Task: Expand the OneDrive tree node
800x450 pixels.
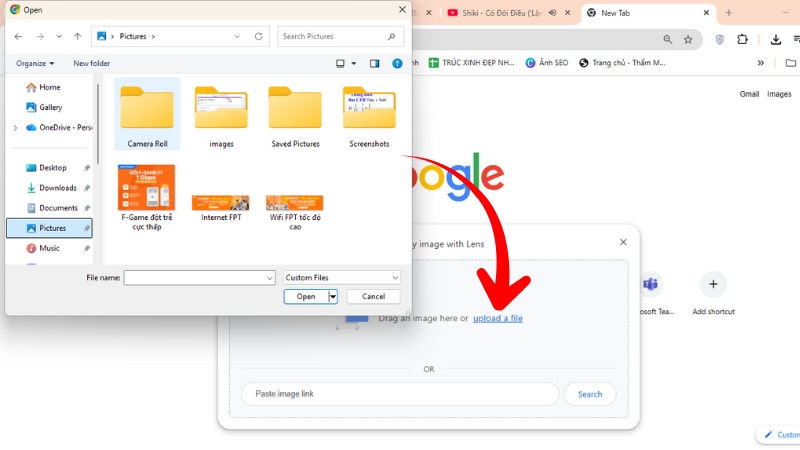Action: tap(15, 127)
